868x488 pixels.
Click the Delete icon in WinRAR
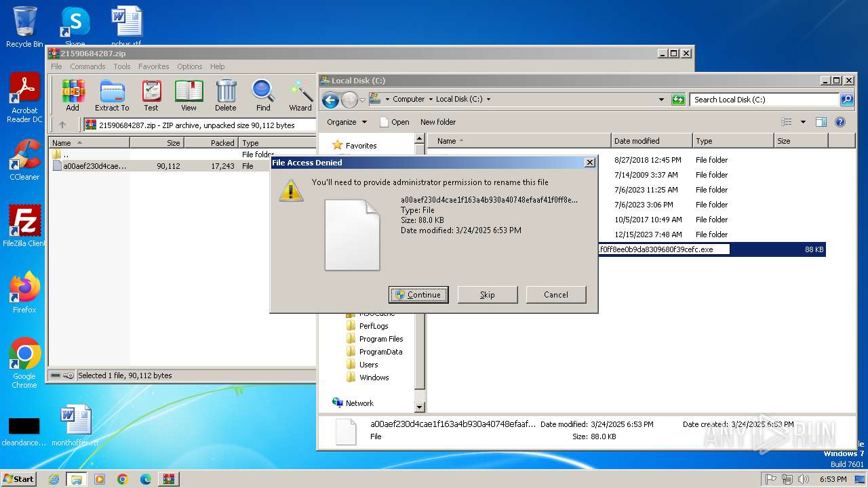[226, 95]
